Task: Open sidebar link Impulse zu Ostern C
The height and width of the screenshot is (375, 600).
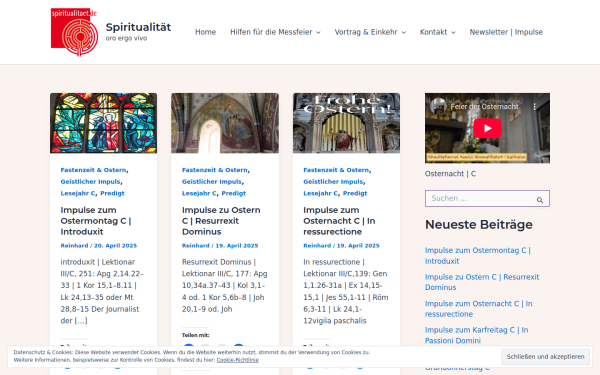Action: coord(482,282)
